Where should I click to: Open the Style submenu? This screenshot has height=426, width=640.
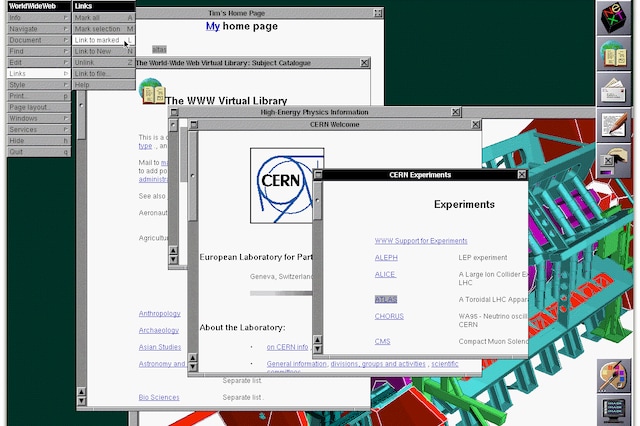point(39,85)
